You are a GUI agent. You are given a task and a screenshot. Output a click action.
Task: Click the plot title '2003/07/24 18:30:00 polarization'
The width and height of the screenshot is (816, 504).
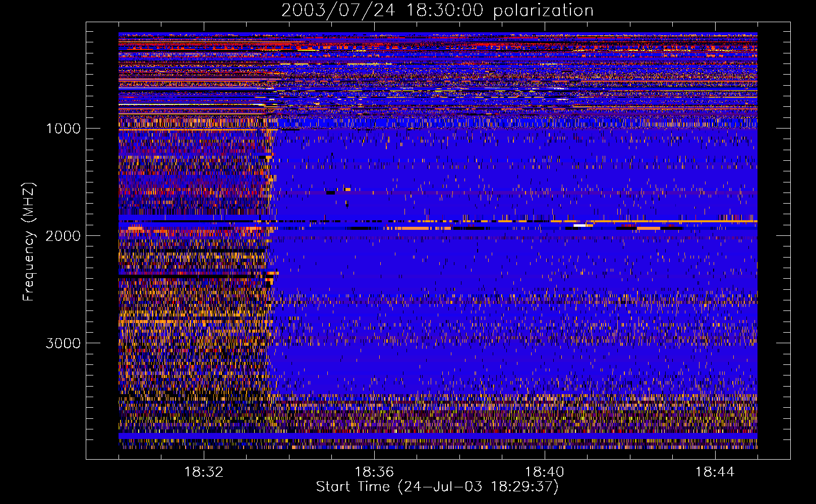(437, 11)
